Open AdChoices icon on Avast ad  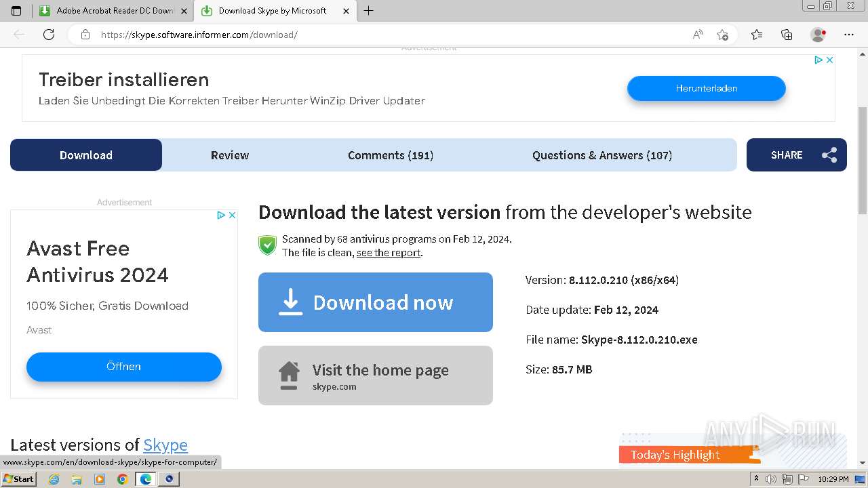(220, 215)
